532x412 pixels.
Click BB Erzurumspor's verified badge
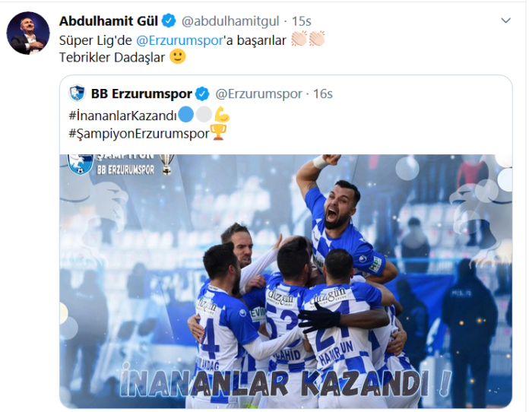(x=203, y=93)
